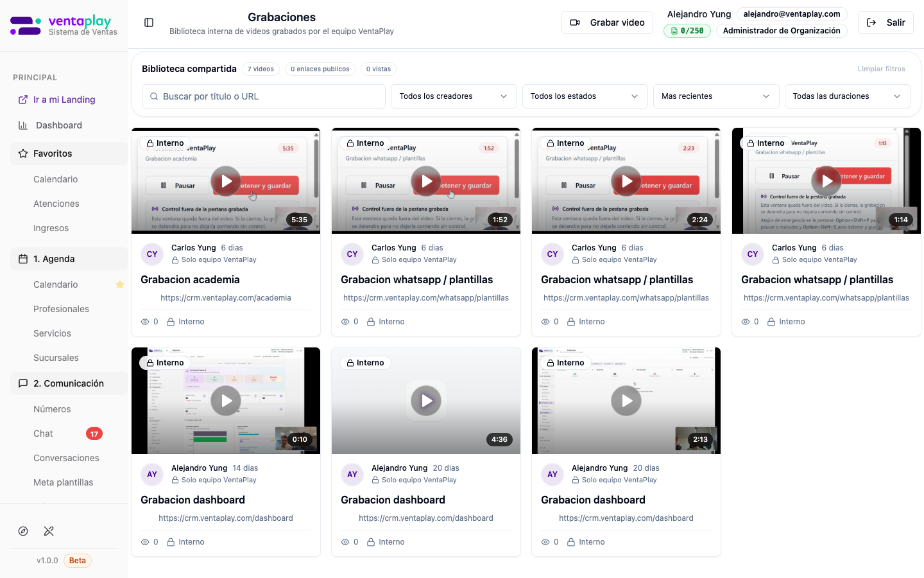Open the Todos los creadores dropdown
The image size is (924, 578).
453,96
